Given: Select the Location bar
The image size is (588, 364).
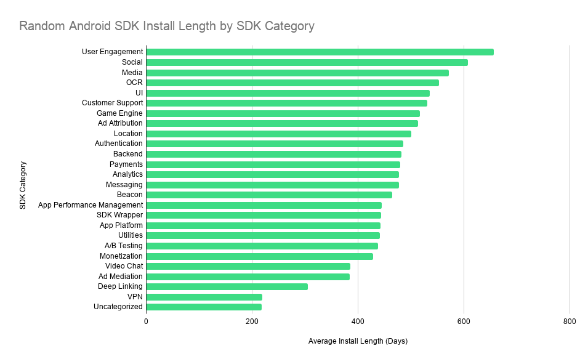Looking at the screenshot, I should pyautogui.click(x=279, y=134).
